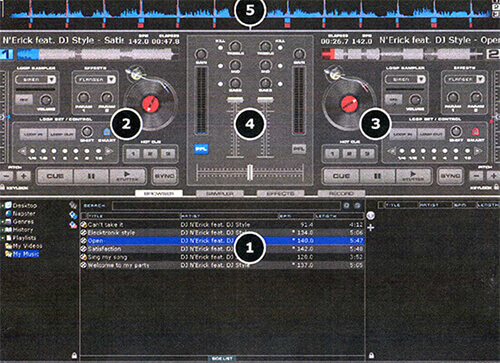Sort song list by Artist column header
Screen dimensions: 500x363
click(x=229, y=216)
